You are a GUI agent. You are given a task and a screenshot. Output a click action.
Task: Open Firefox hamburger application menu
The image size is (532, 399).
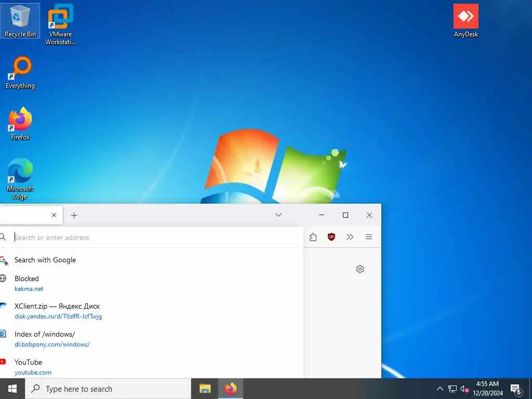coord(369,237)
